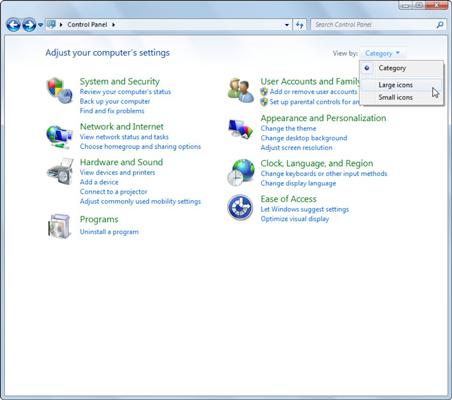Click the Adjust screen resolution link

click(x=296, y=148)
